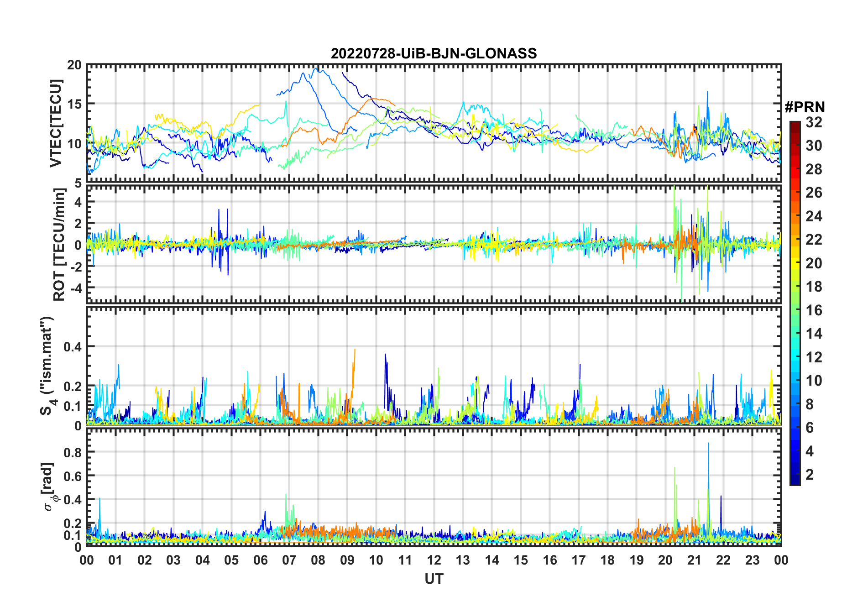This screenshot has height=607, width=868.
Task: Select UT axis tick label 17
Action: (579, 560)
